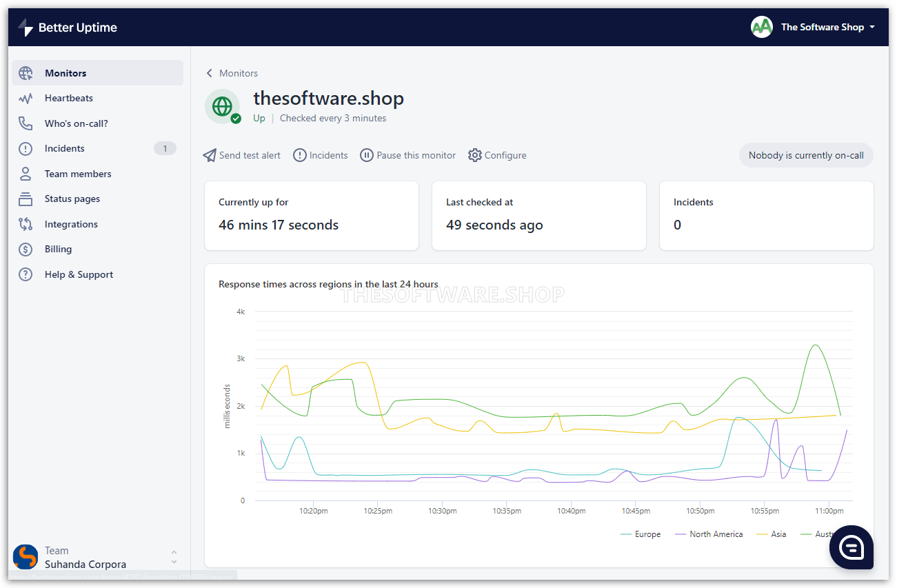Click The Software Shop account avatar

pos(762,27)
